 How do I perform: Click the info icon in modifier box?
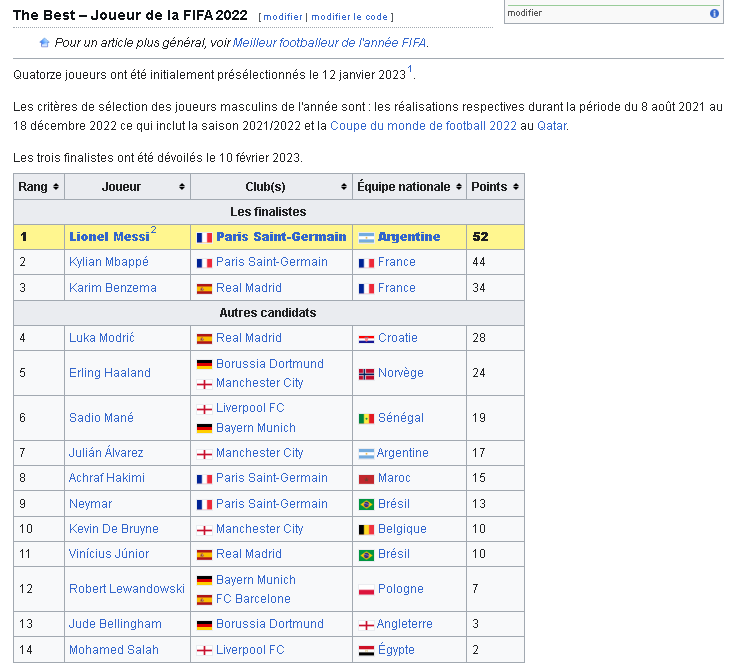(x=714, y=13)
